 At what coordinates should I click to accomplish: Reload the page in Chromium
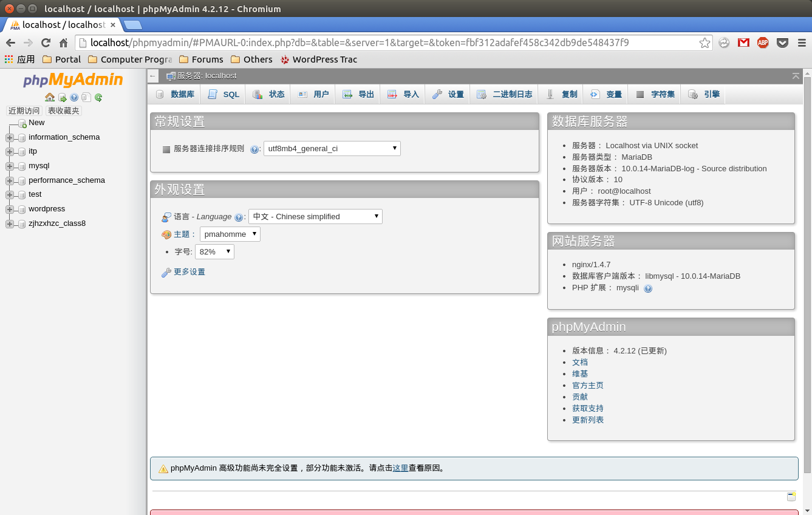point(46,43)
